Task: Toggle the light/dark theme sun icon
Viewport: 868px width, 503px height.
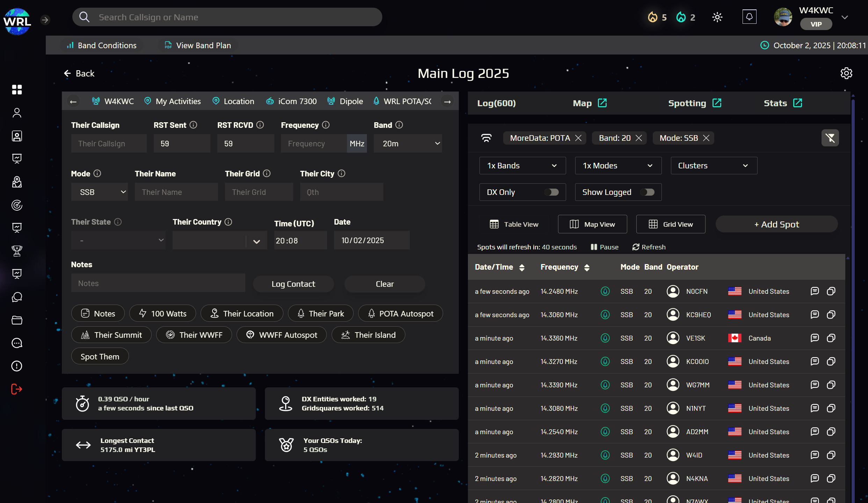Action: click(x=717, y=17)
